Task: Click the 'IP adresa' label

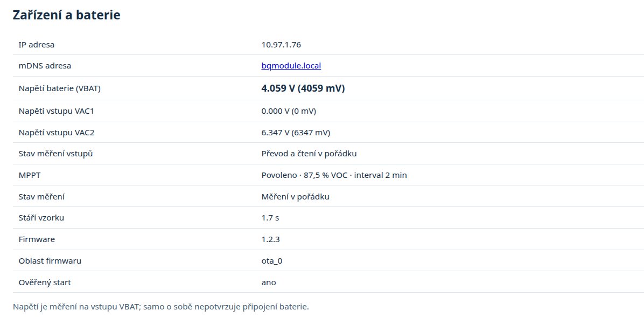Action: pyautogui.click(x=37, y=44)
